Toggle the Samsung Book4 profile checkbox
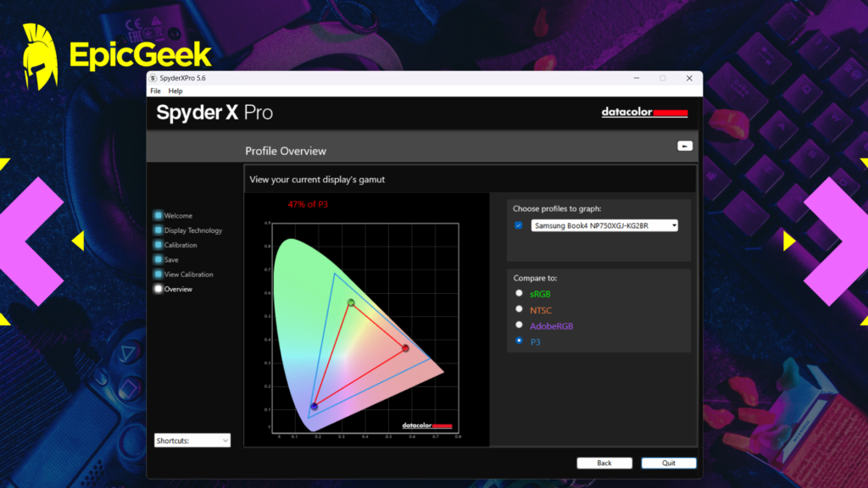 pos(519,226)
